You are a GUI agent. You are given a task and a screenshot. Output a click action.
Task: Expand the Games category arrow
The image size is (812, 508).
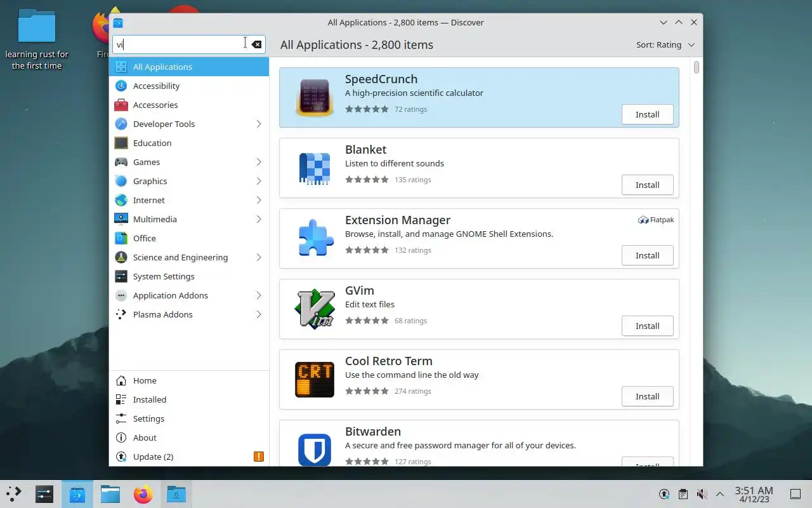pyautogui.click(x=259, y=162)
